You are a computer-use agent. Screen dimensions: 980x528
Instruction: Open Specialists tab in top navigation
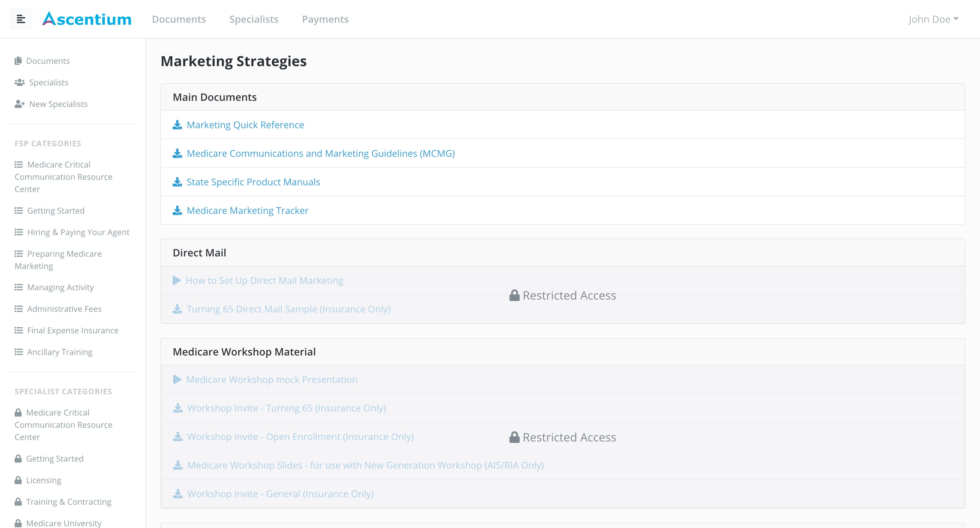254,19
